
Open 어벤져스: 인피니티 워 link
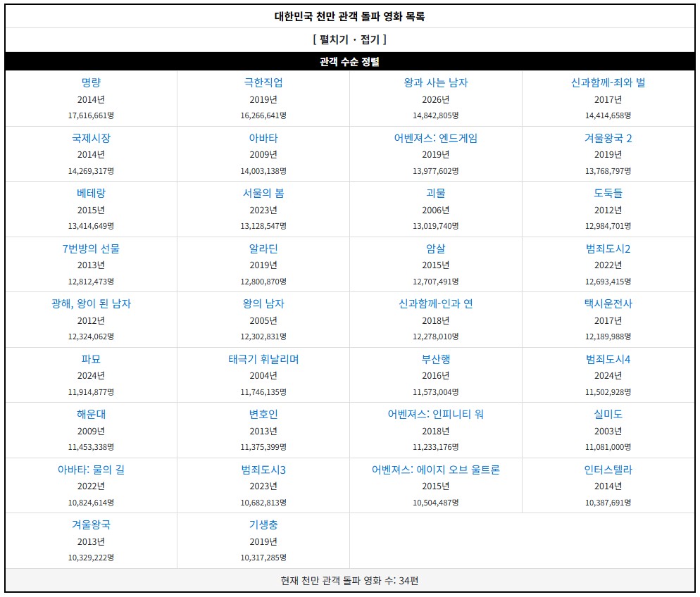(x=435, y=414)
